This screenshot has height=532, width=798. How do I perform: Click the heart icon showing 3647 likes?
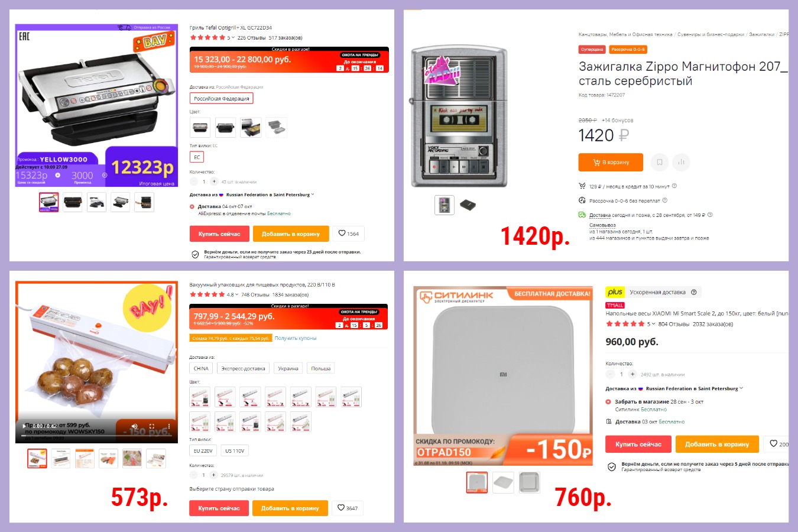click(x=348, y=508)
